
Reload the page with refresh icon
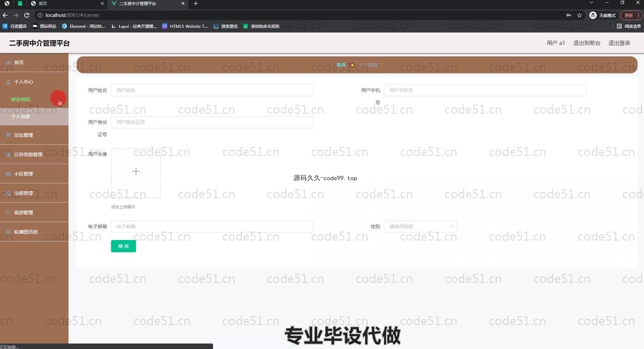coord(27,15)
